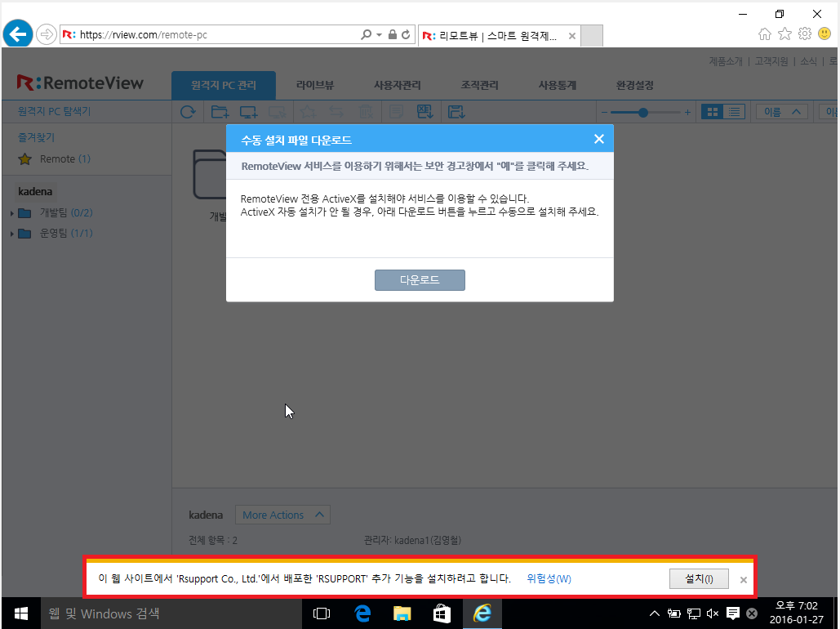Open a new browser tab
The height and width of the screenshot is (629, 840).
click(592, 36)
